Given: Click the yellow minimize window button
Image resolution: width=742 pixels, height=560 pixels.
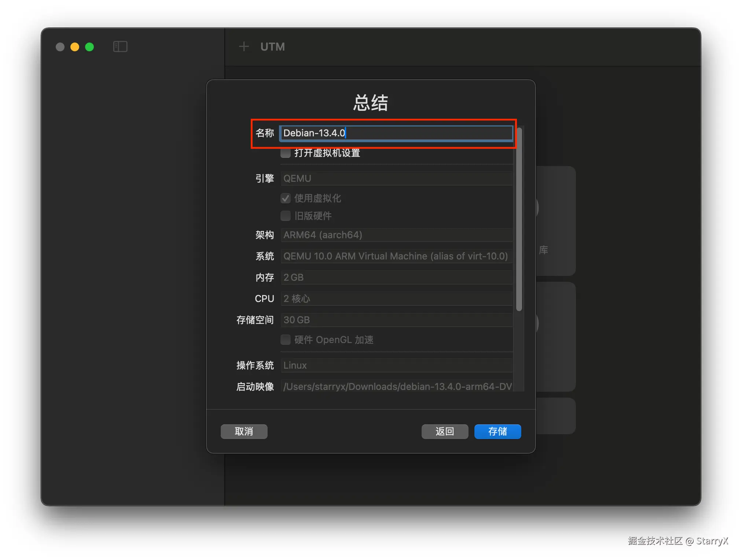Looking at the screenshot, I should click(75, 47).
